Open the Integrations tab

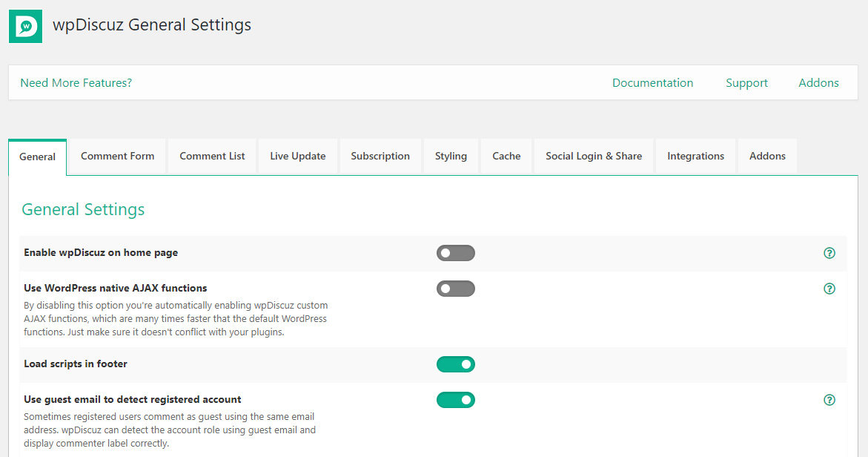(x=696, y=157)
